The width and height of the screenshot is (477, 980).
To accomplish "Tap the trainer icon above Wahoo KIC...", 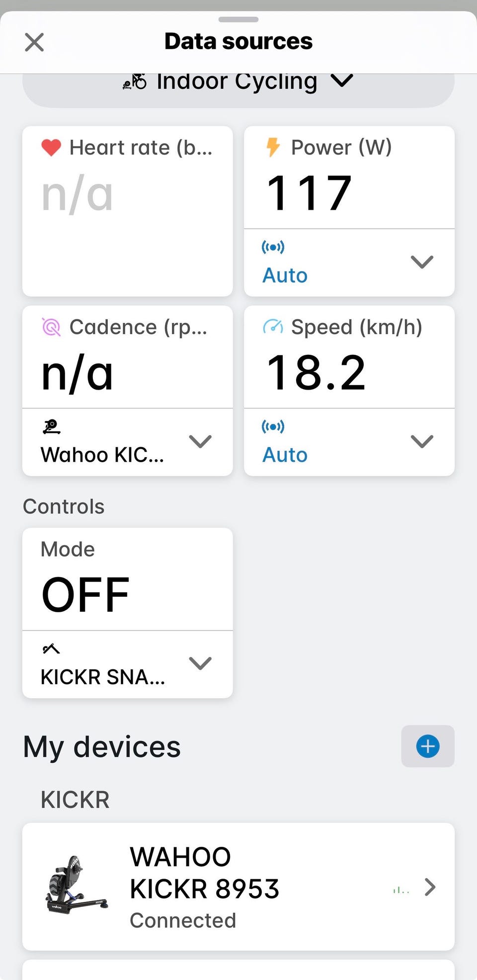I will pyautogui.click(x=51, y=426).
